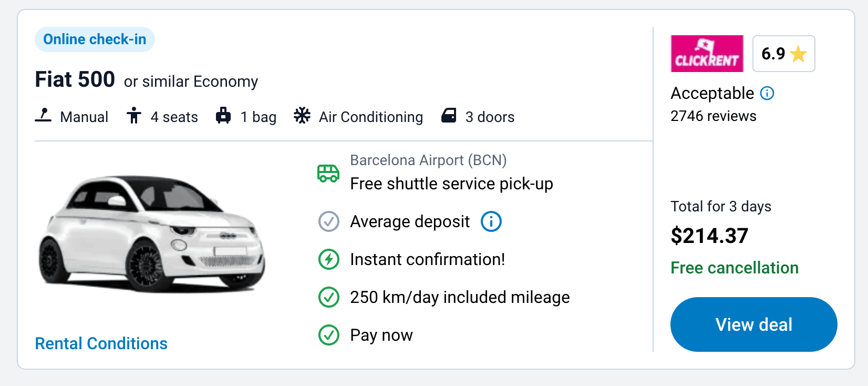Open the Average deposit info icon
This screenshot has width=868, height=386.
point(491,221)
